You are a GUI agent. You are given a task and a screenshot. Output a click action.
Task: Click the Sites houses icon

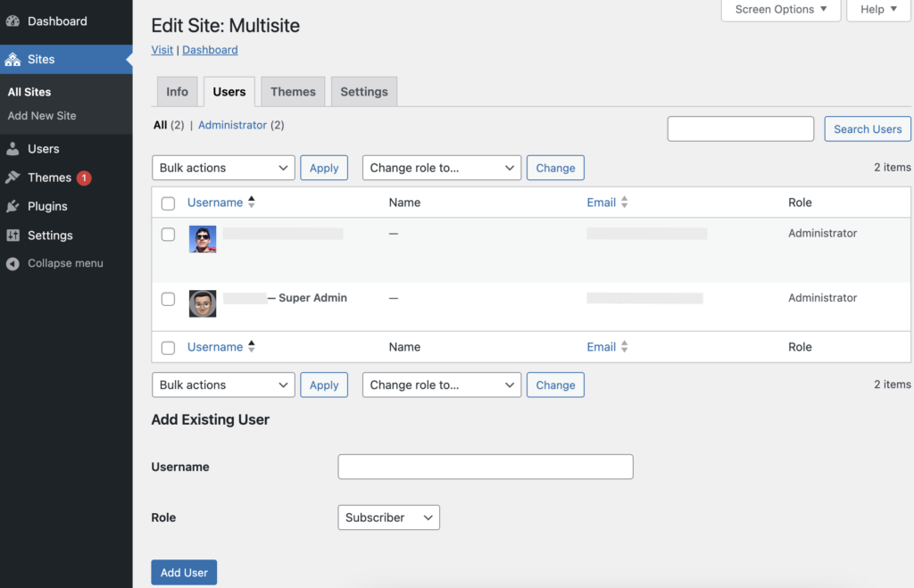coord(12,60)
